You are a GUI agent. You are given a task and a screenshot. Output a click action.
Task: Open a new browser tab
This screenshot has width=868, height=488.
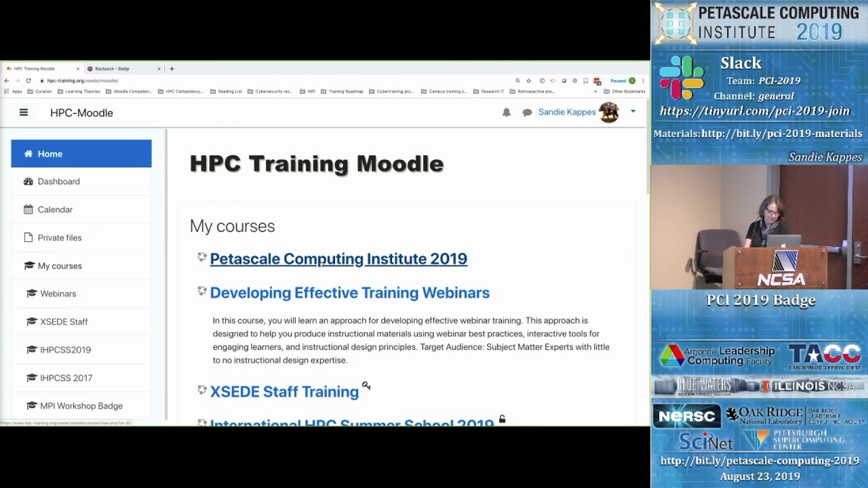point(172,68)
